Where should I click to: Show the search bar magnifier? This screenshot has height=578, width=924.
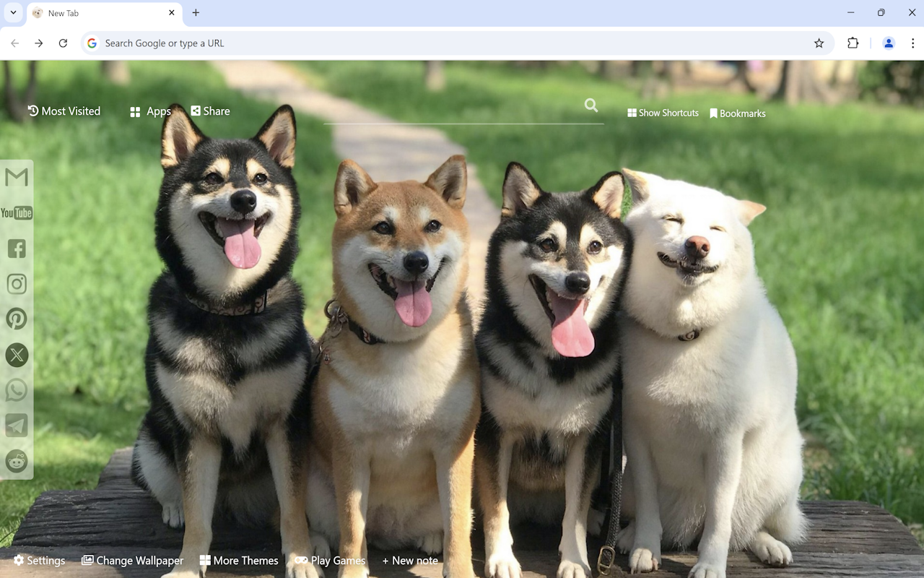point(590,105)
